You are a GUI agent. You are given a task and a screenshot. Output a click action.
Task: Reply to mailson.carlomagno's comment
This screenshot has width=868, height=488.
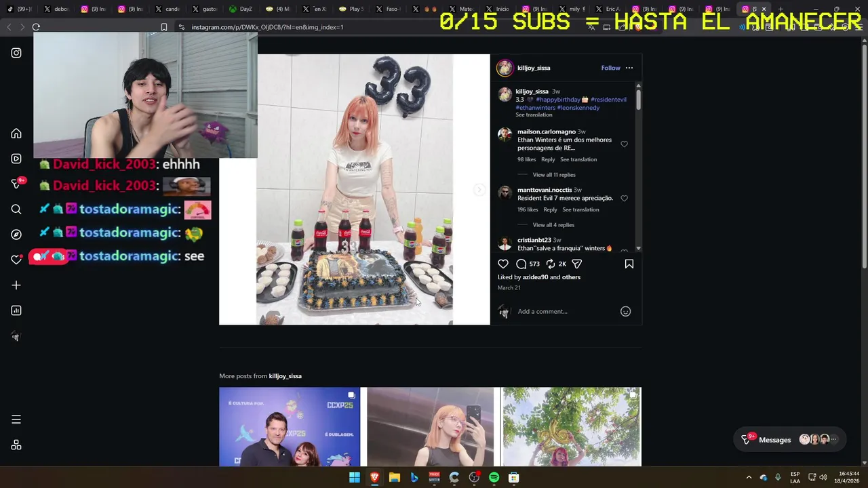(548, 159)
